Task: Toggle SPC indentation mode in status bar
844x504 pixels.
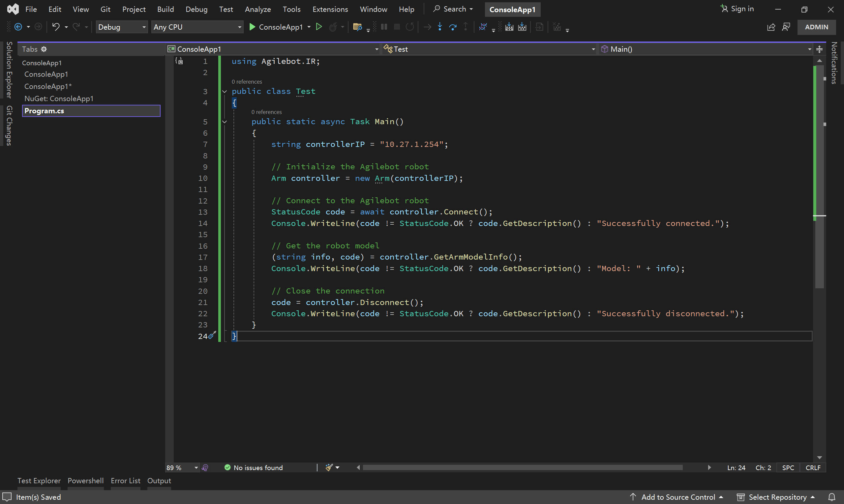Action: tap(788, 468)
